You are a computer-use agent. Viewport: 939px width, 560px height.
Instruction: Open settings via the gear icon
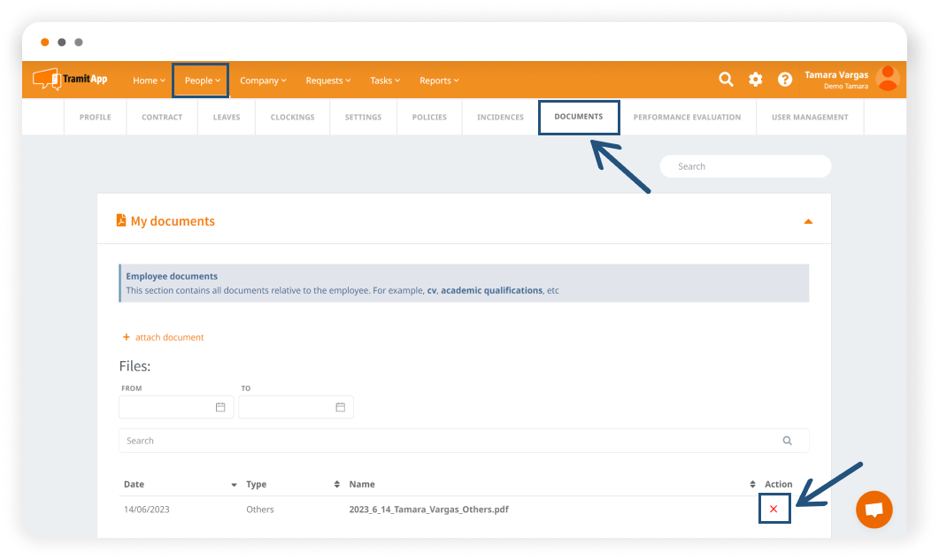click(755, 80)
